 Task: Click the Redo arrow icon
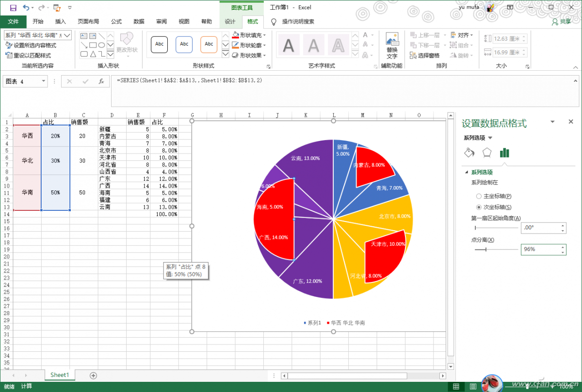coord(41,8)
